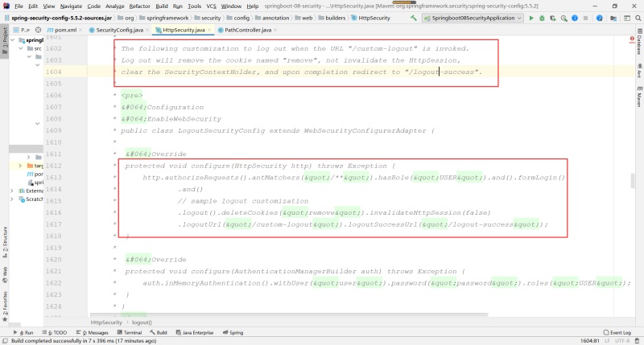This screenshot has height=345, width=644.
Task: Open the Maven tool window on right edge
Action: 640,97
